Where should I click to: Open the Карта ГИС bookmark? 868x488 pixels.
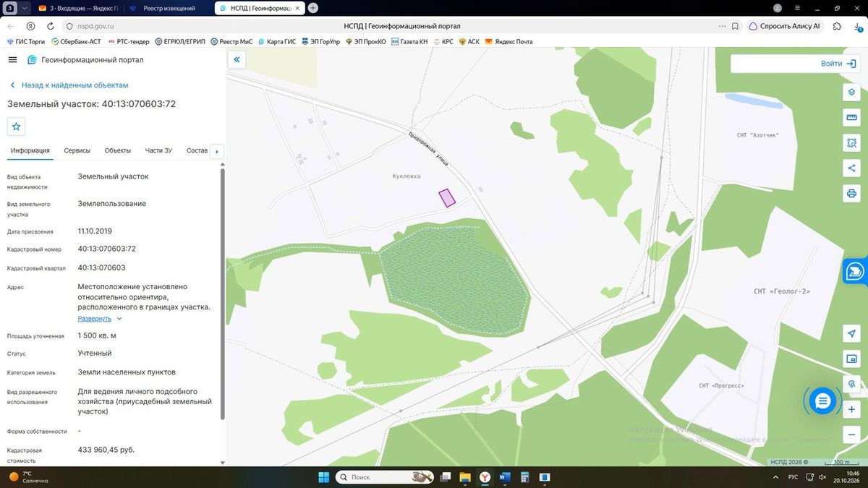coord(277,42)
